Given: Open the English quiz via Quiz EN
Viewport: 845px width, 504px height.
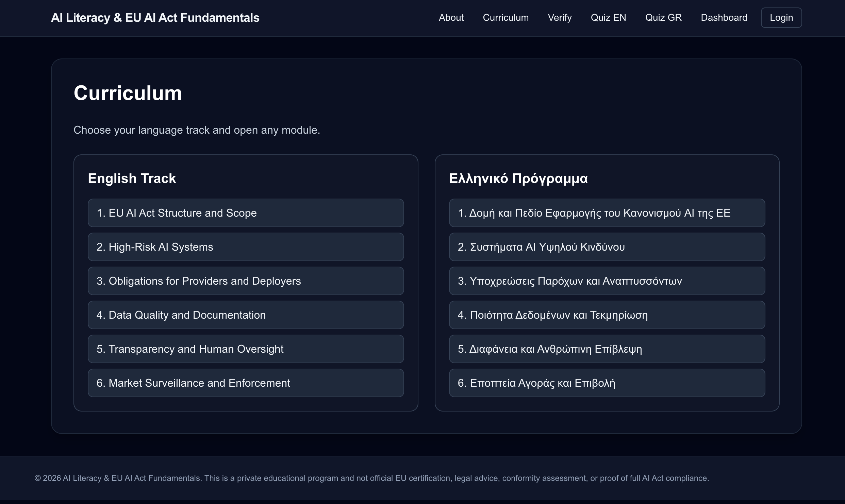Looking at the screenshot, I should pos(608,17).
